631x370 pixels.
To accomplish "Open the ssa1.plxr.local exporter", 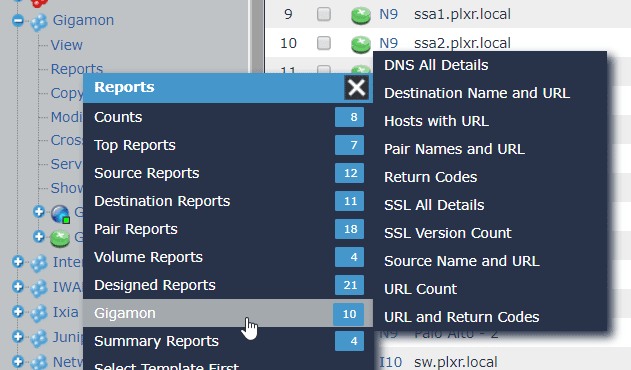I will (462, 14).
